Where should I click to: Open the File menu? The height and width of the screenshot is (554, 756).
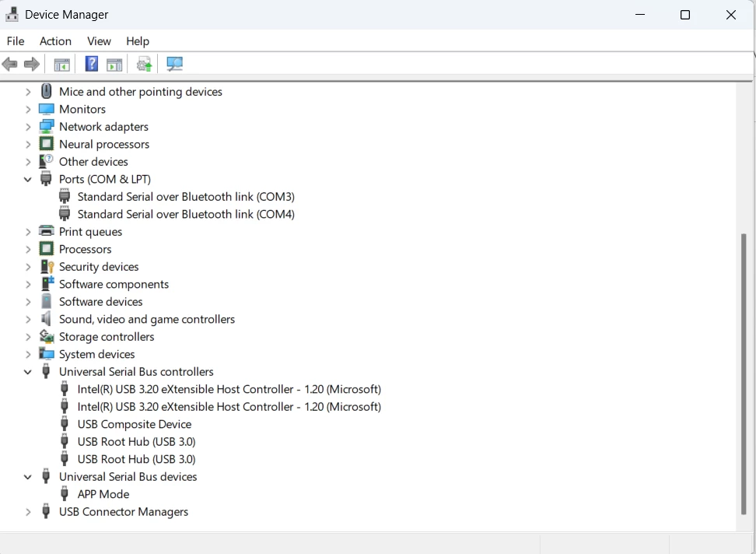pos(16,41)
